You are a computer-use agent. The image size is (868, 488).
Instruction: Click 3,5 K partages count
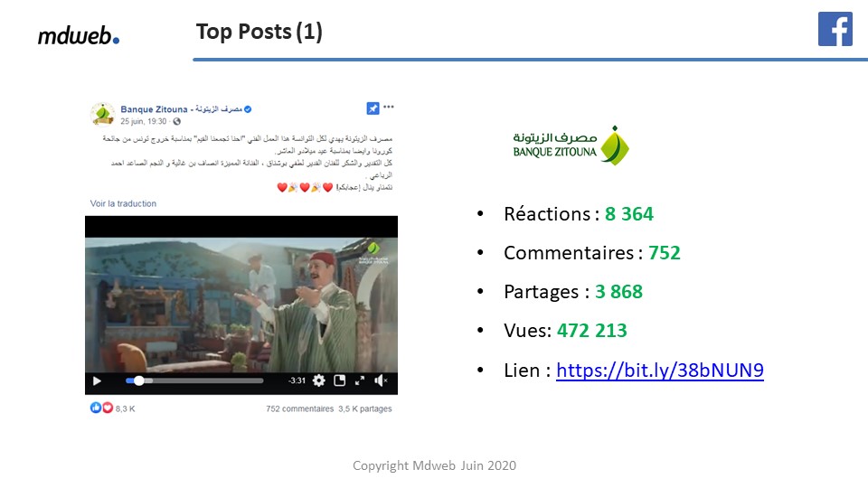tap(364, 408)
